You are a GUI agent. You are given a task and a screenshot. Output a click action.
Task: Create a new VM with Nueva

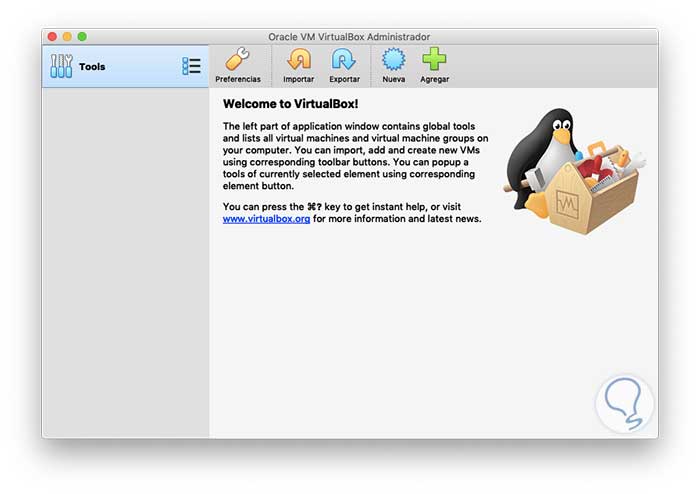coord(393,65)
